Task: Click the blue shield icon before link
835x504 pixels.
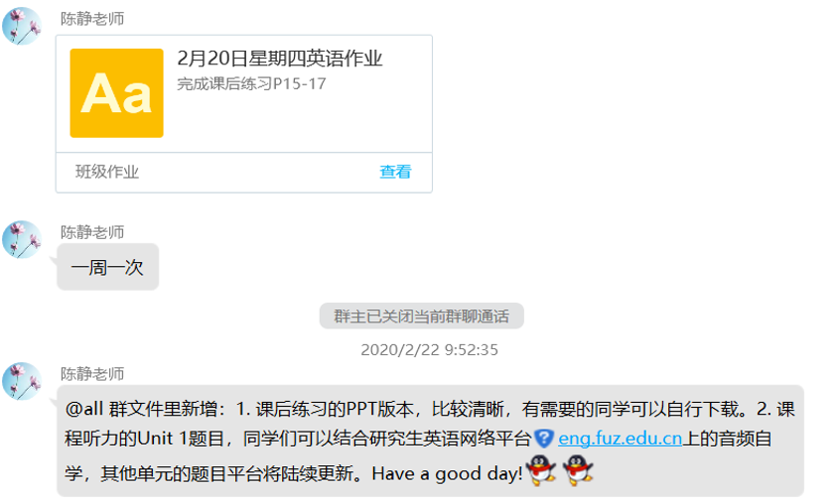Action: click(x=544, y=439)
